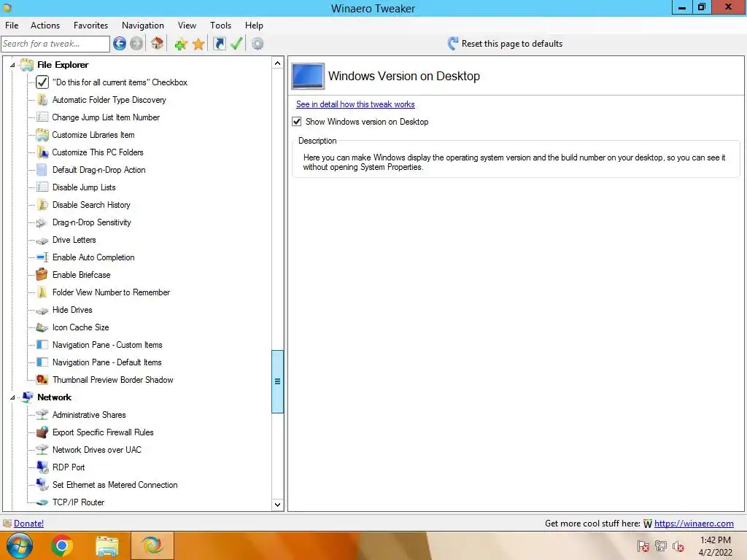Select Administrative Shares tree item
This screenshot has height=560, width=747.
click(89, 415)
